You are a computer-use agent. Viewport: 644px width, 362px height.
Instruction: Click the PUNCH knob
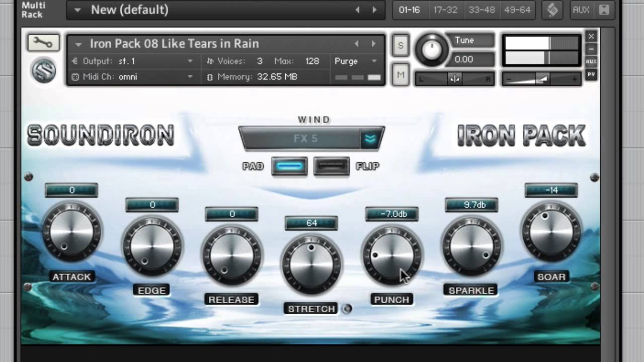391,255
